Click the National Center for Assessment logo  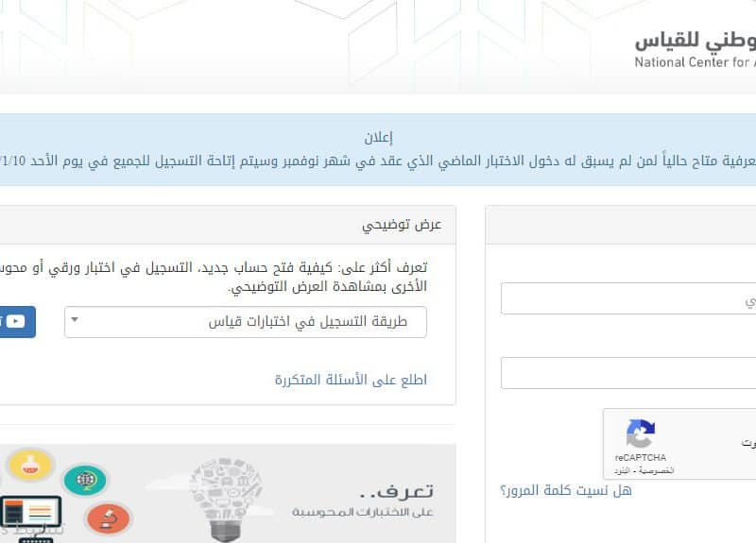(x=696, y=50)
